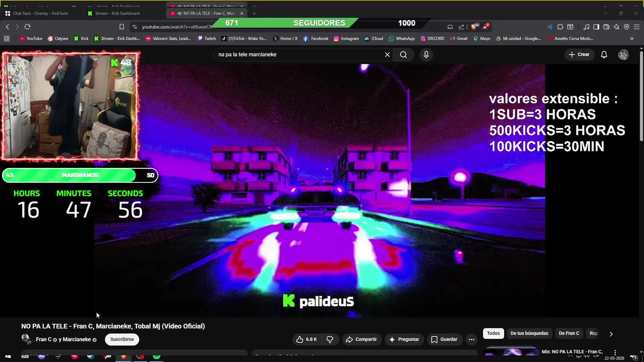644x362 pixels.
Task: Go back with the browser back arrow
Action: 7,27
